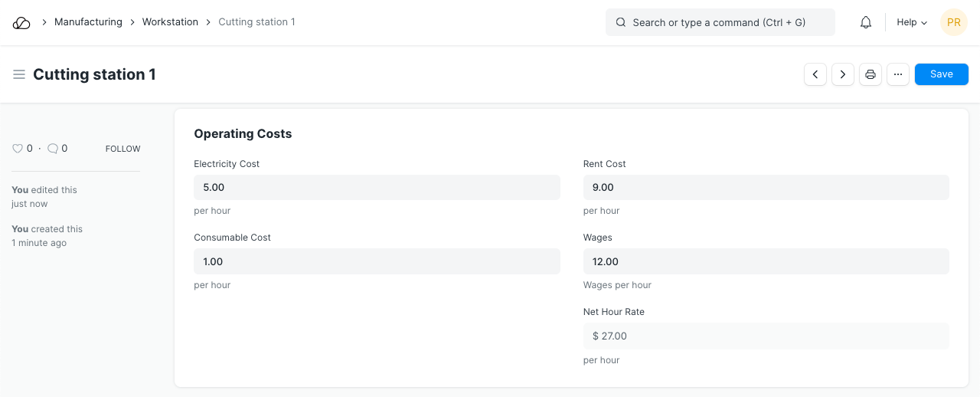Open the PR user avatar menu
Screen dimensions: 980x397
954,23
